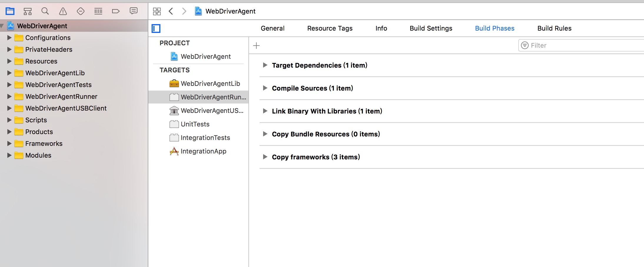Switch to the Build Rules tab
The height and width of the screenshot is (267, 644).
click(x=554, y=28)
